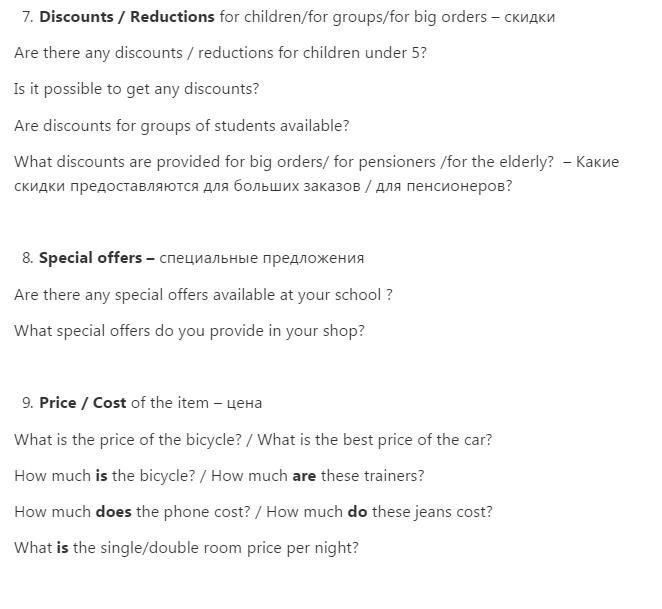Click bold 'does' in the phone cost question
Screen dimensions: 662x609
click(x=114, y=512)
